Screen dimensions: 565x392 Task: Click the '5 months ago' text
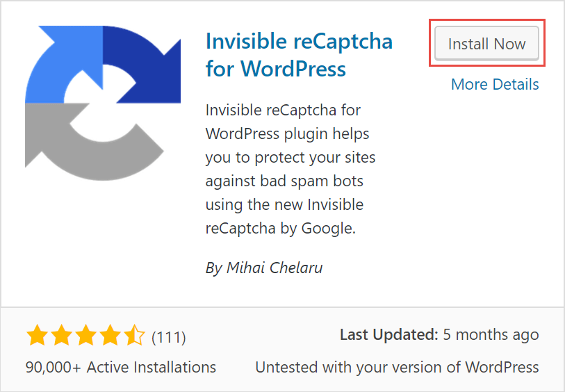(491, 335)
